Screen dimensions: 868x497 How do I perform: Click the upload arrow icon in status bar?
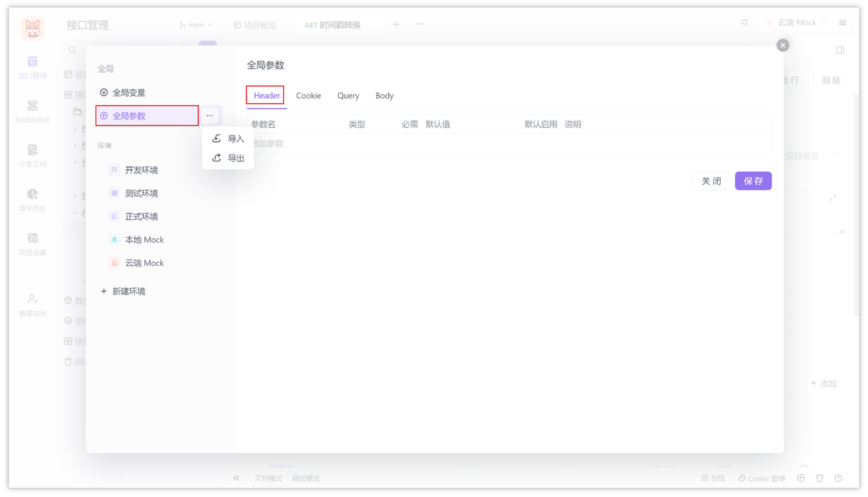[x=801, y=478]
